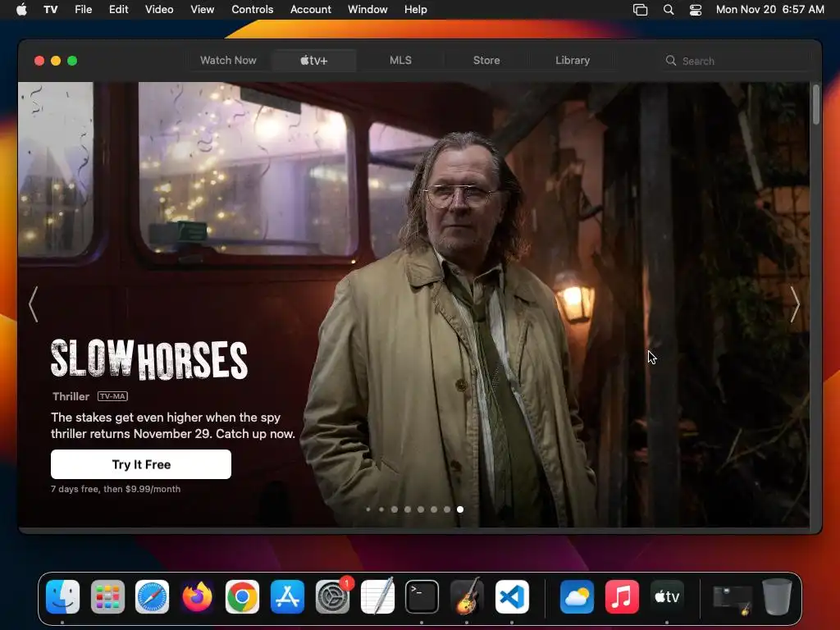Open the Weather app from the Dock
Screen dimensions: 840x630
[x=577, y=596]
